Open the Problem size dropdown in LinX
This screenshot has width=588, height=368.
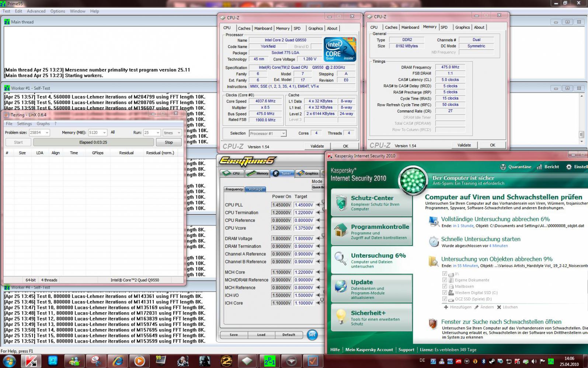[x=47, y=133]
